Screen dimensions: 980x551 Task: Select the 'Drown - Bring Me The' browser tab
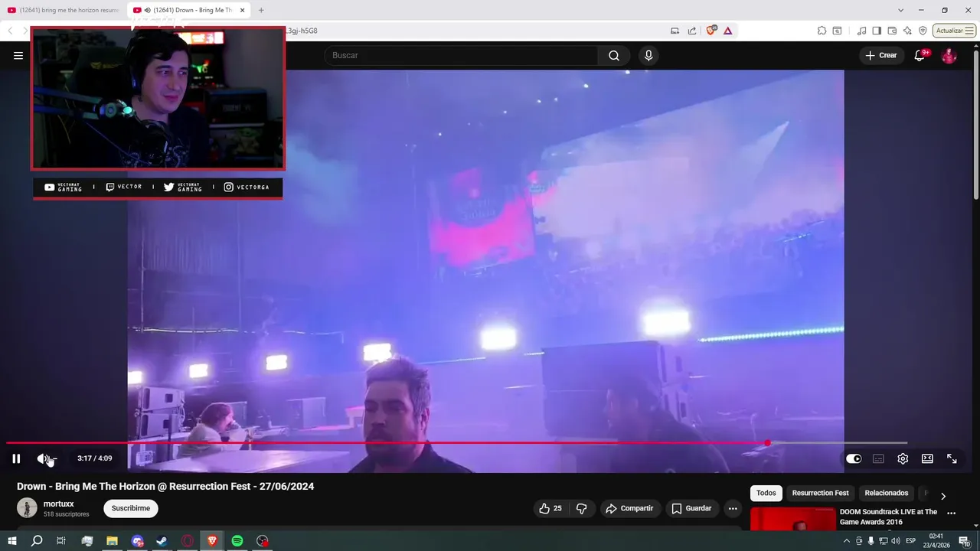[x=190, y=10]
